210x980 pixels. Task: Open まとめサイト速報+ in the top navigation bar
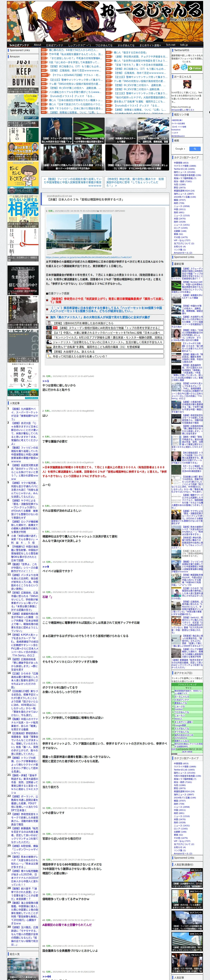(150, 45)
